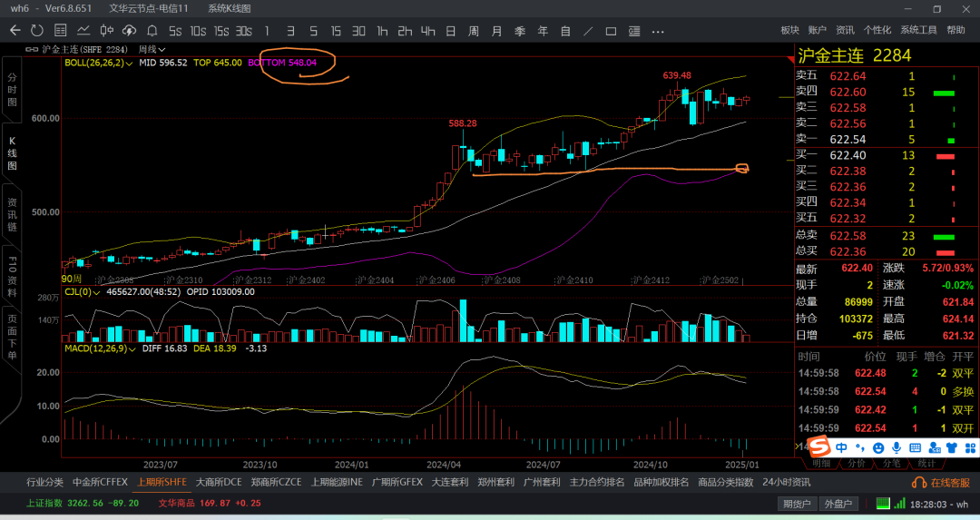Click the headset icon for online service
Screen dimensions: 980x520
pos(919,483)
